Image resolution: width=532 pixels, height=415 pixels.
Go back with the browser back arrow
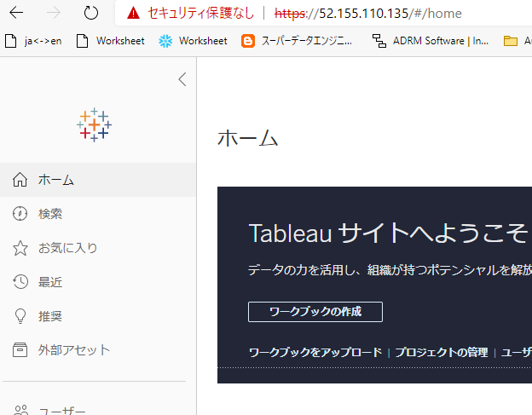click(x=16, y=14)
